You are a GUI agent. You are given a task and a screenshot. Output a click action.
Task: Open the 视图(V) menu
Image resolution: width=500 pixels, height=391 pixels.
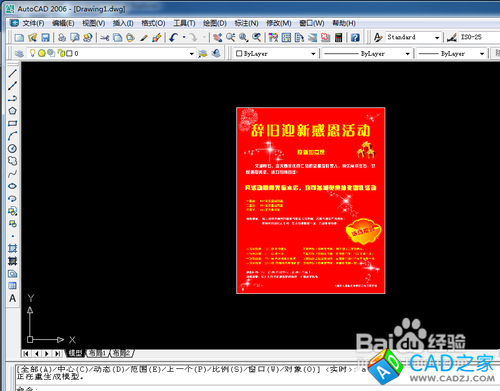coord(94,23)
